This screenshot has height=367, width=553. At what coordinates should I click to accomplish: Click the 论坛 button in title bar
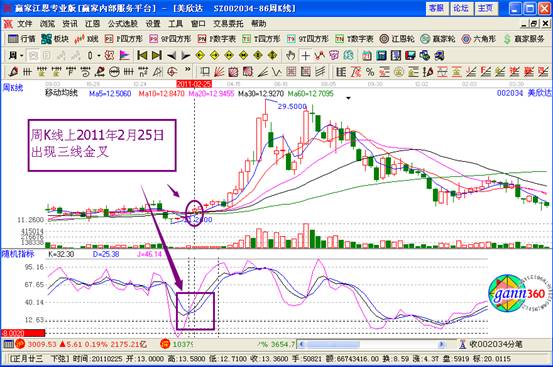461,8
